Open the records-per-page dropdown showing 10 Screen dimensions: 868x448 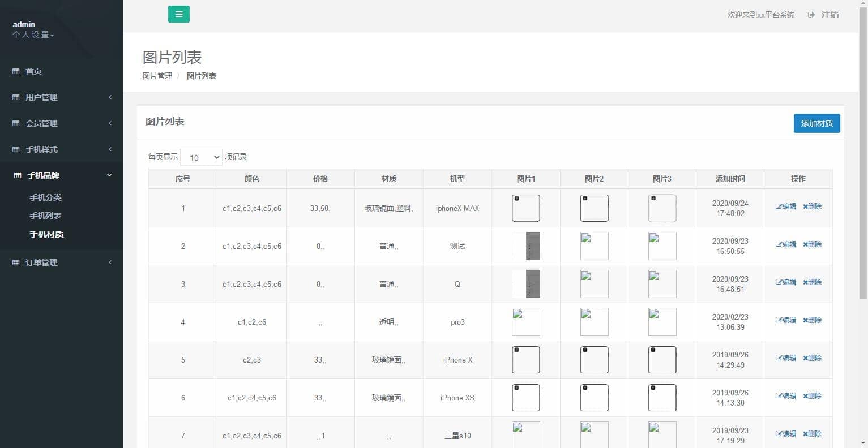(201, 157)
